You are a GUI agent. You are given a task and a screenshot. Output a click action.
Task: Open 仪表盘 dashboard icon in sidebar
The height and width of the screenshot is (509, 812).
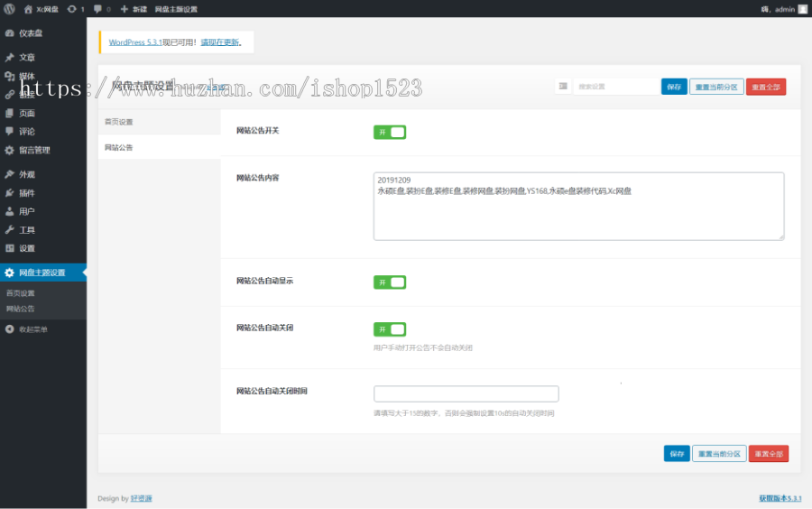pyautogui.click(x=9, y=33)
